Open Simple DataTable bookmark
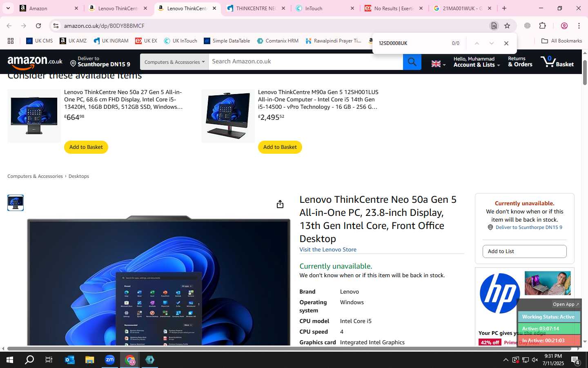 coord(227,41)
